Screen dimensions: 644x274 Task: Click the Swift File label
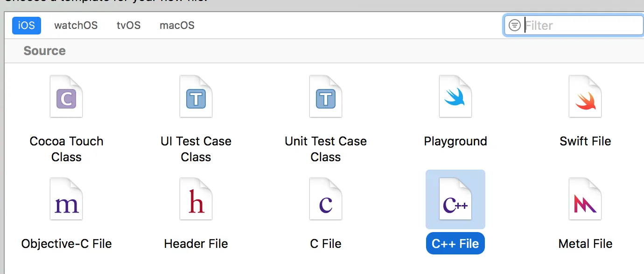(x=585, y=141)
